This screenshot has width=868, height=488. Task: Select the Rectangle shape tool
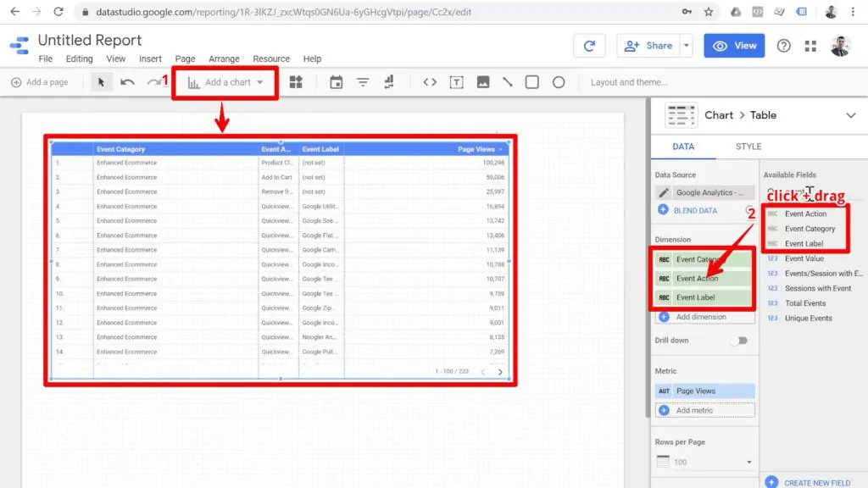(534, 82)
